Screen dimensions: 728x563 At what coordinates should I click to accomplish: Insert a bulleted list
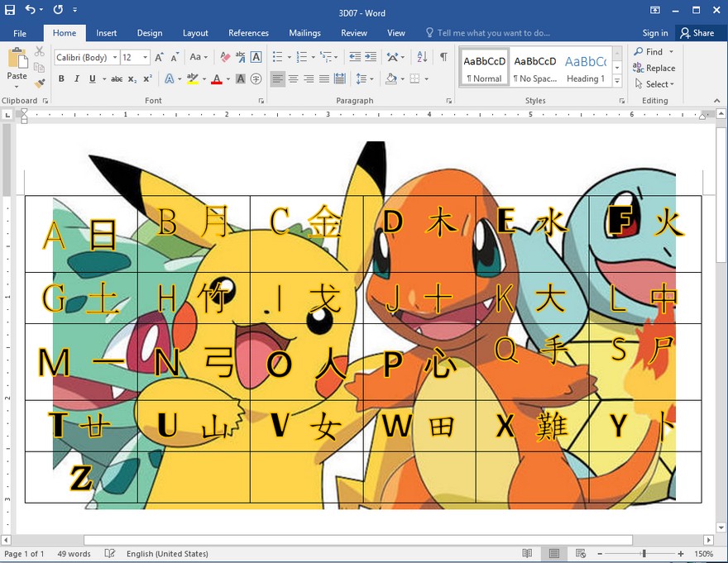point(278,57)
